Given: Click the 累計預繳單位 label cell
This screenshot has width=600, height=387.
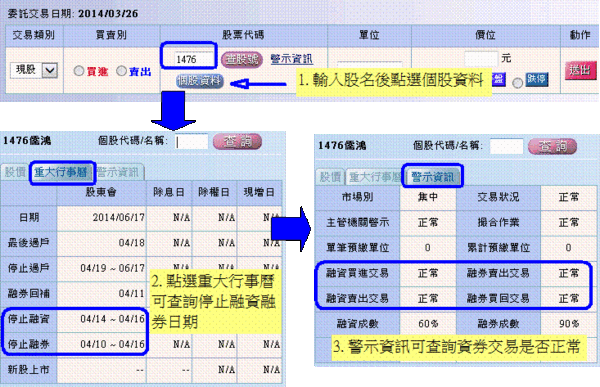Looking at the screenshot, I should tap(498, 248).
